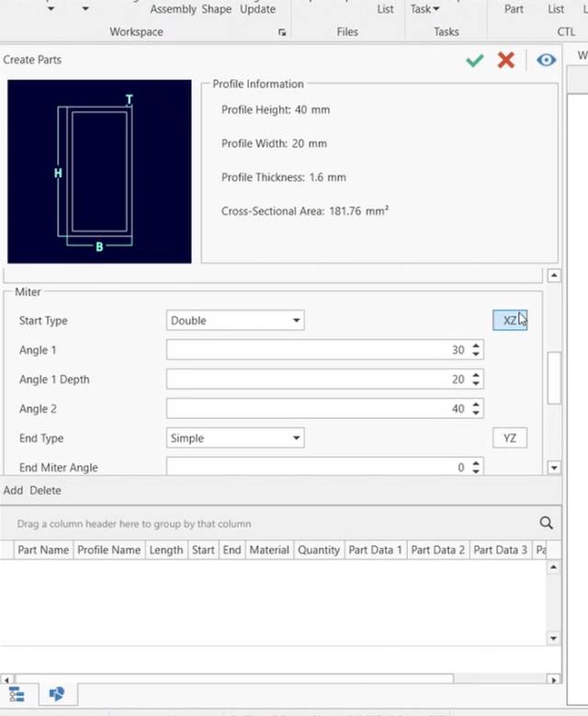Click the End column header
The image size is (588, 716).
232,550
